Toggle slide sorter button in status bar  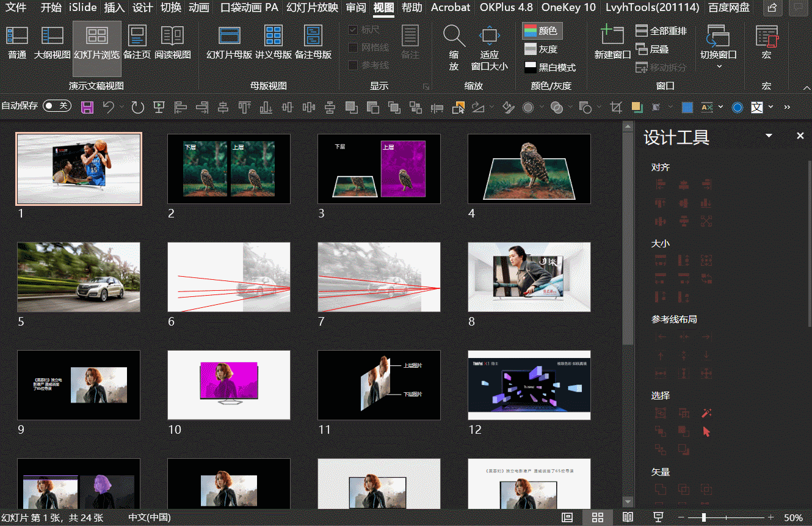coord(598,517)
